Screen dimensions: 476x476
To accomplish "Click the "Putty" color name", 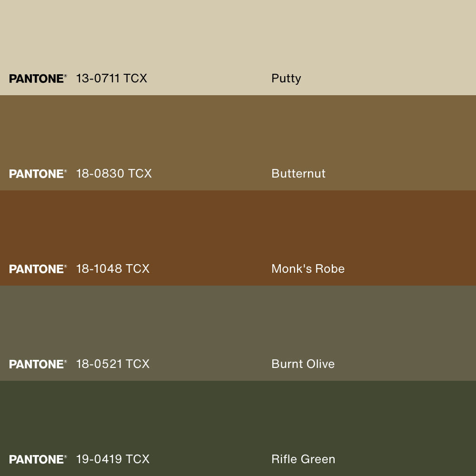I will pyautogui.click(x=286, y=79).
